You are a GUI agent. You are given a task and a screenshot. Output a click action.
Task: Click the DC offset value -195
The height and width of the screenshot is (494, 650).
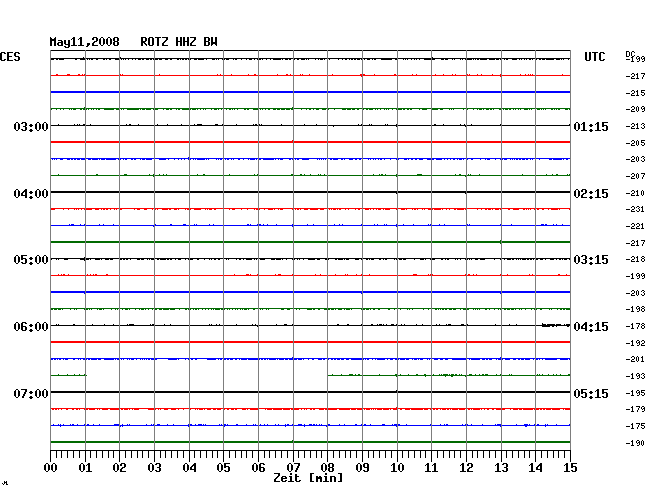tap(635, 393)
